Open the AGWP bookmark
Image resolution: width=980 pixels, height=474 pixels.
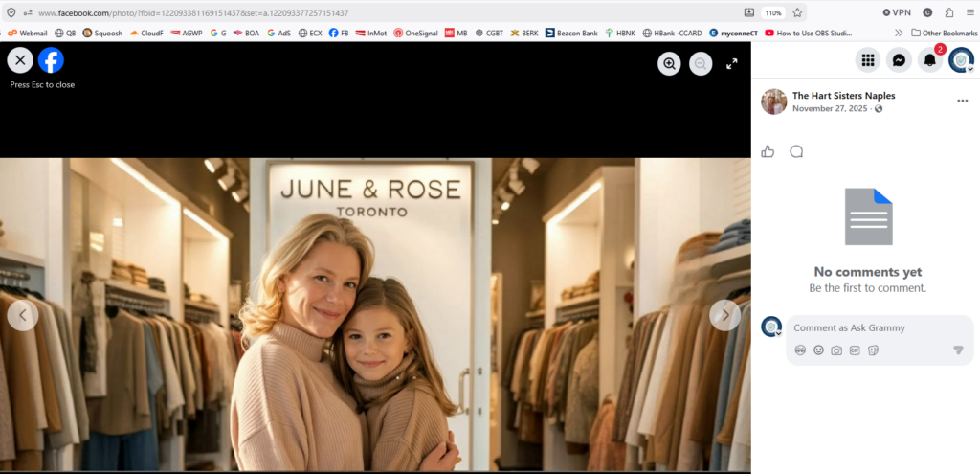187,34
